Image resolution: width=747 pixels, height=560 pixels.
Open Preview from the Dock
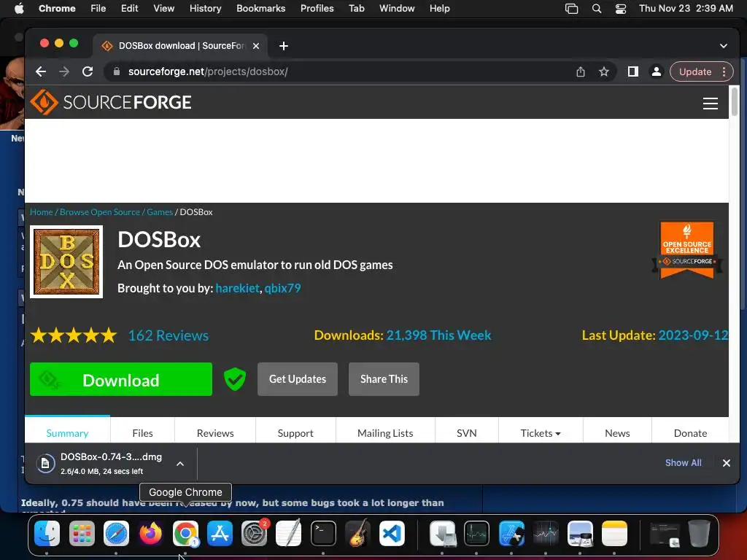(x=580, y=533)
